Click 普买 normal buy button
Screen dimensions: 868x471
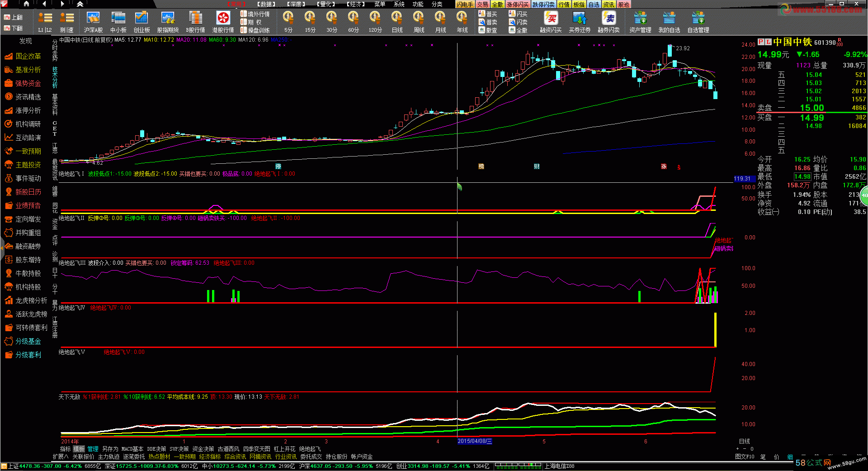click(x=488, y=14)
